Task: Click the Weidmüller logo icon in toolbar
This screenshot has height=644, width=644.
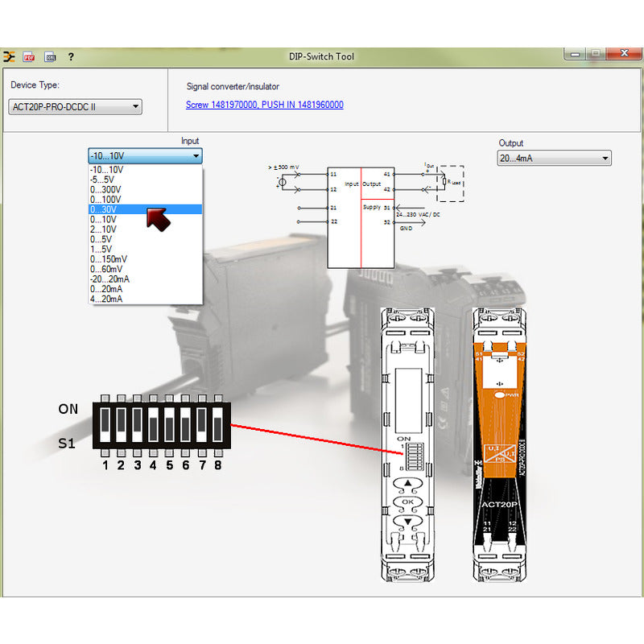Action: 9,56
